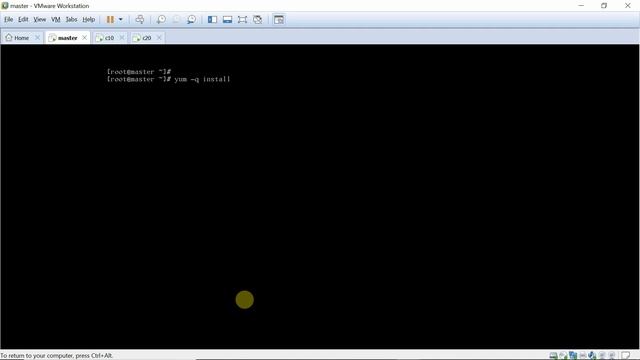Click the network adapter status icon

573,356
